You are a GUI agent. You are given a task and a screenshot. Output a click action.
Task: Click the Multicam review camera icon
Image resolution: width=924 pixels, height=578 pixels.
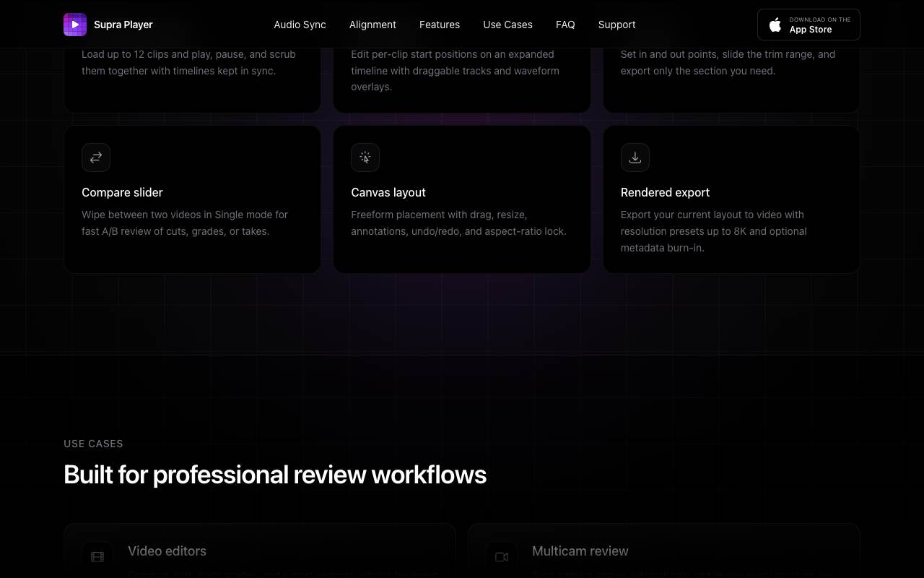502,557
